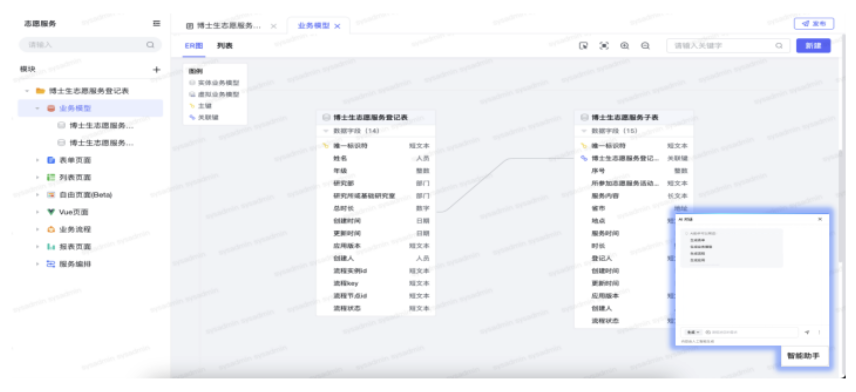Click the 自由页面(Beta) icon
Screen dimensions: 856x392
coord(51,194)
